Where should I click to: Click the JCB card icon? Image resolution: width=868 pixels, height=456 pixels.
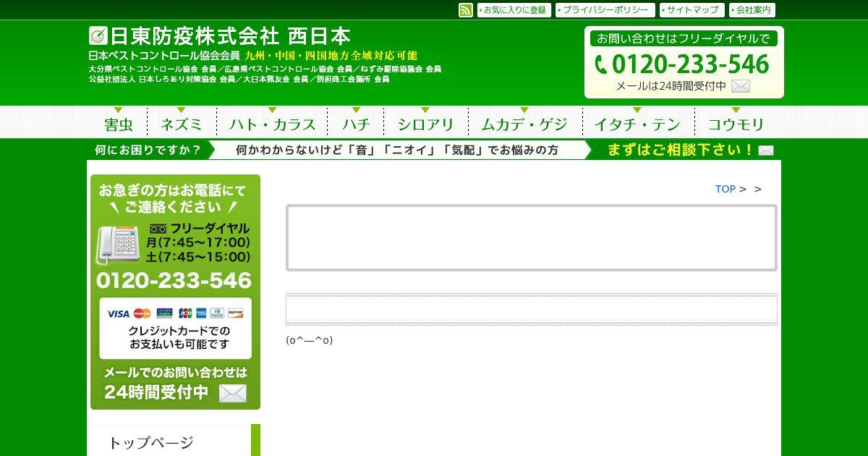click(185, 313)
